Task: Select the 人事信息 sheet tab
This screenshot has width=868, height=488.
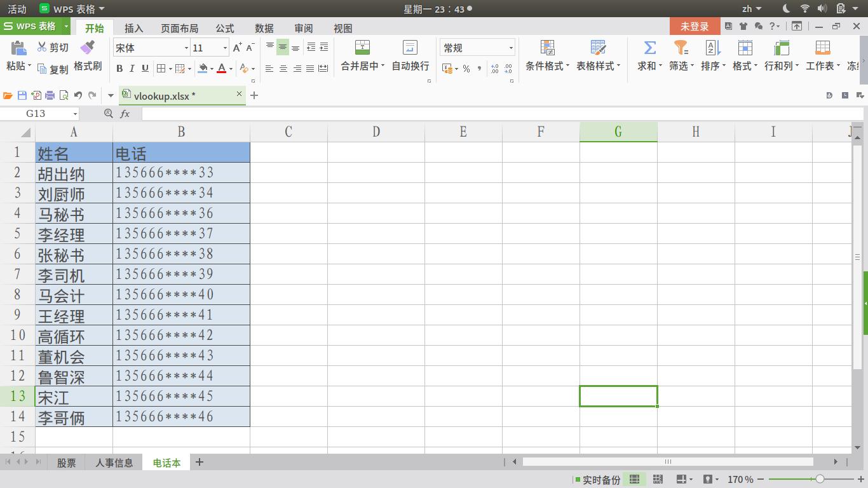Action: click(x=114, y=463)
